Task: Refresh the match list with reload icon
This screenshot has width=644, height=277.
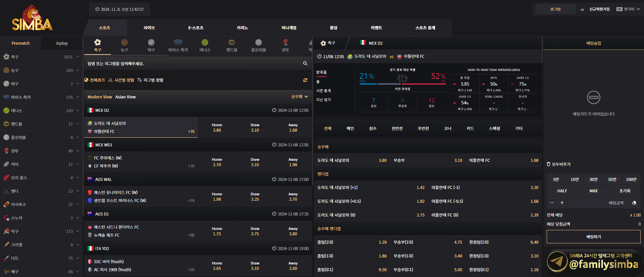Action: (x=305, y=80)
